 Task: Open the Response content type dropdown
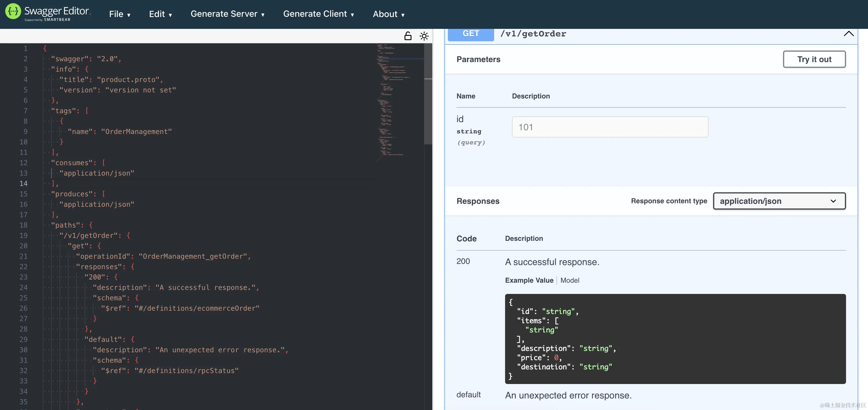[x=779, y=201]
